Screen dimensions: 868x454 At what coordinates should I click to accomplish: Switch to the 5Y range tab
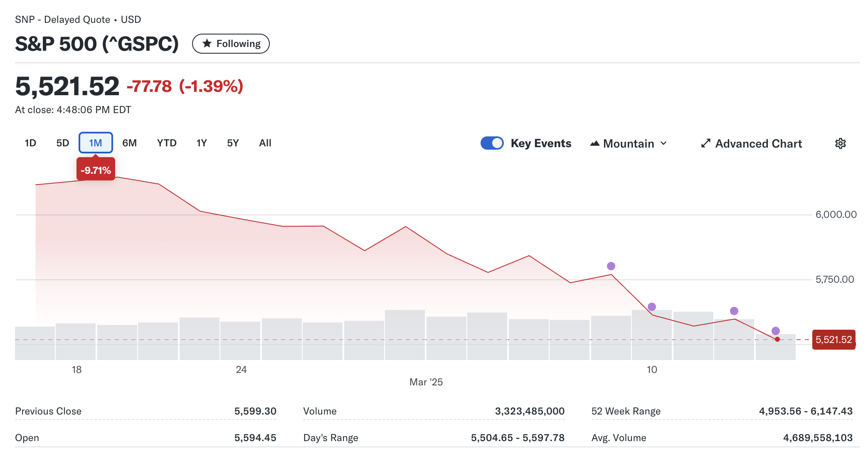pyautogui.click(x=233, y=143)
